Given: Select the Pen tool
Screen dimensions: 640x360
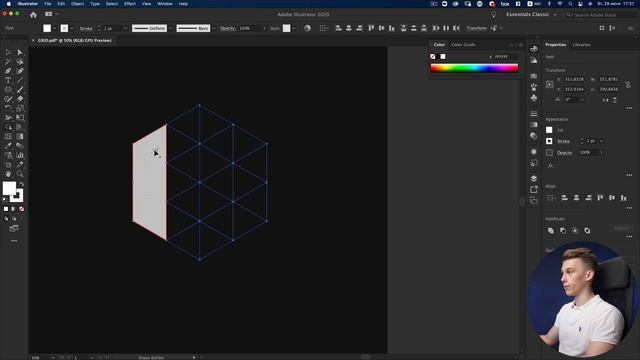Looking at the screenshot, I should coord(8,71).
